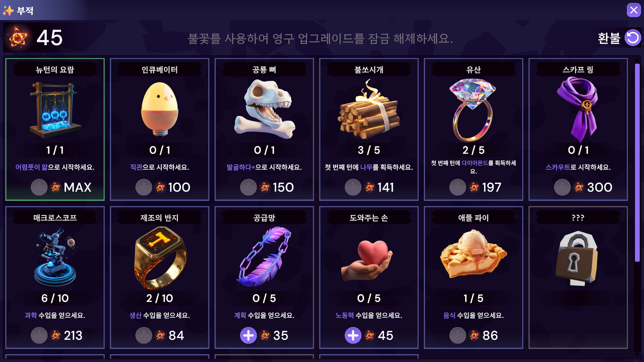Click the locked ??? padlock card
This screenshot has height=362, width=644.
point(578,278)
